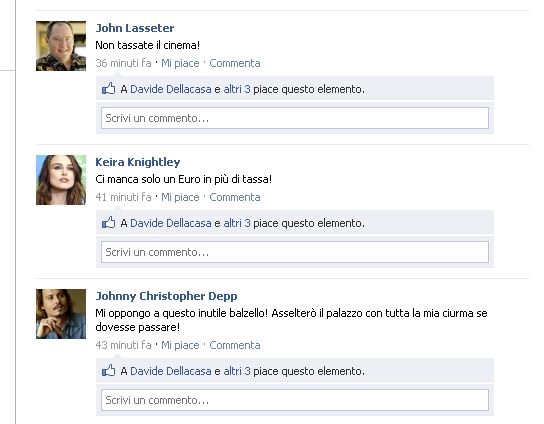Image resolution: width=544 pixels, height=424 pixels.
Task: Select Commenta under Keira Knightley's post
Action: pos(235,197)
